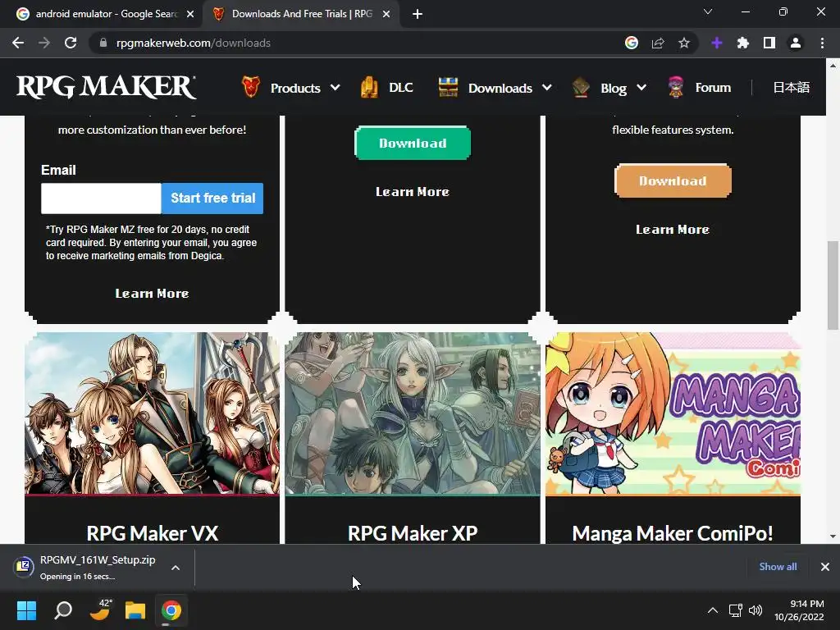The image size is (840, 630).
Task: Click the DLC icon in the navigation
Action: (369, 87)
